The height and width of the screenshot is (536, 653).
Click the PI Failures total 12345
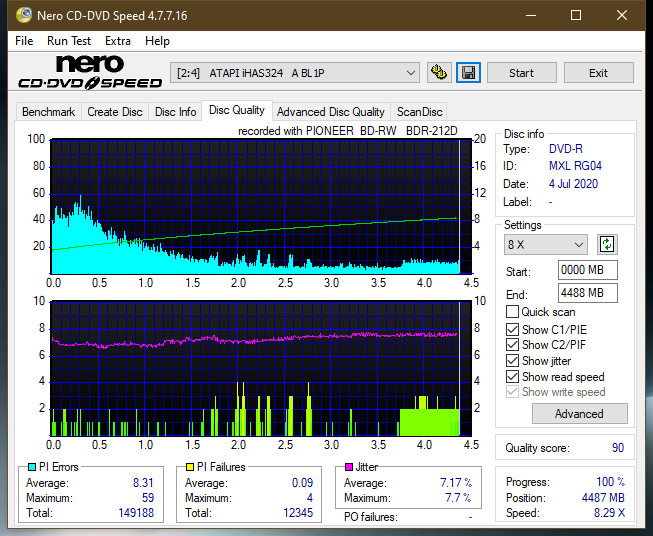(298, 513)
